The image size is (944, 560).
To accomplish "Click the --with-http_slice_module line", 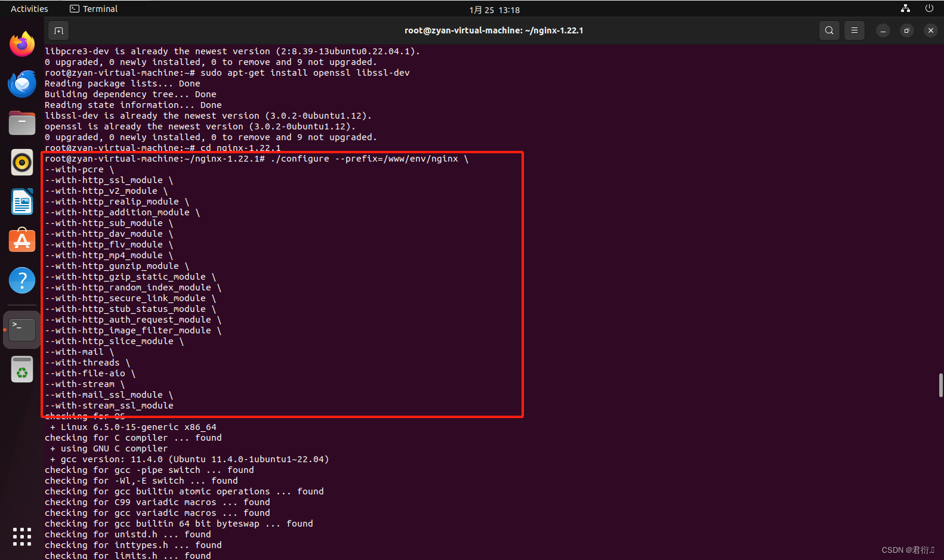I will (x=114, y=341).
